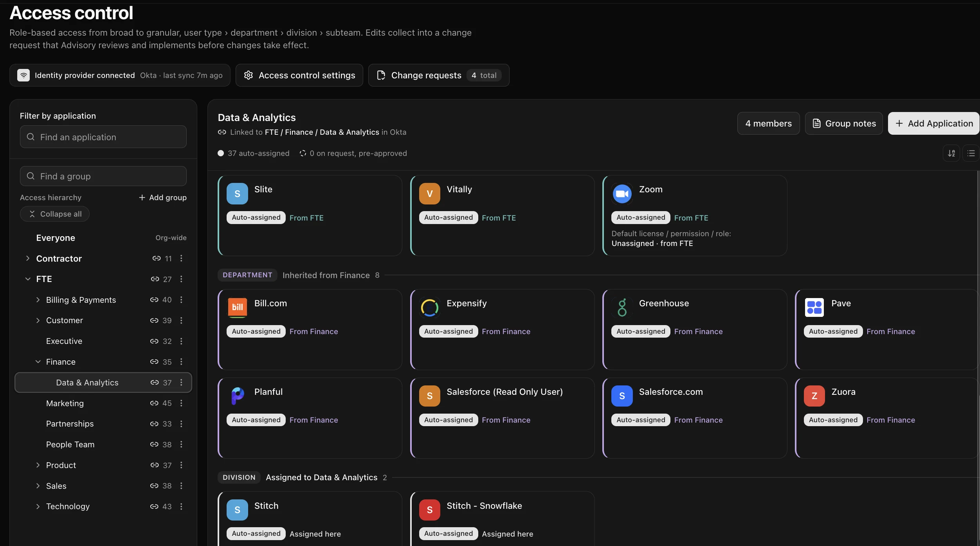
Task: Click the Auto-assigned badge on Slite
Action: coord(256,217)
